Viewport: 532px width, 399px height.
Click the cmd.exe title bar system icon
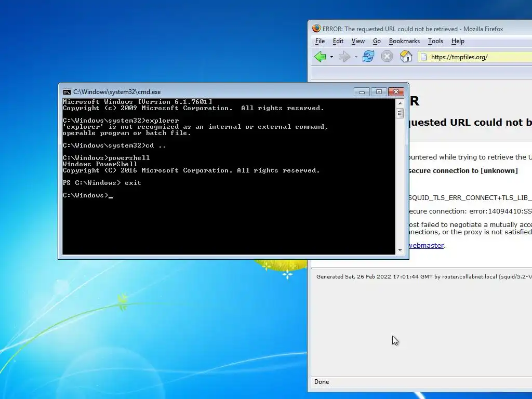(67, 92)
